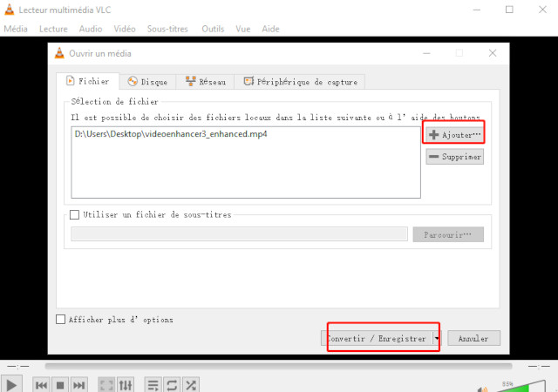Minimize the Lecteur multimédia VLC window

coord(477,10)
